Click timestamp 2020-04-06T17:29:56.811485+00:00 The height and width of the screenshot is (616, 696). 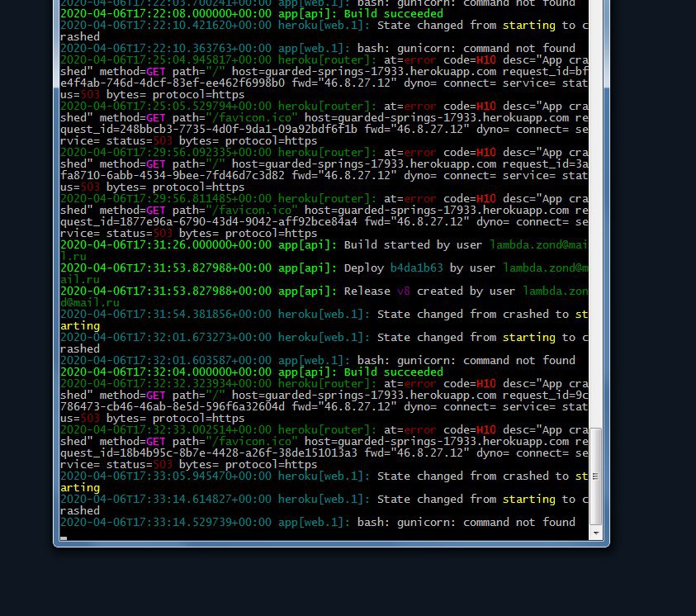click(x=166, y=198)
